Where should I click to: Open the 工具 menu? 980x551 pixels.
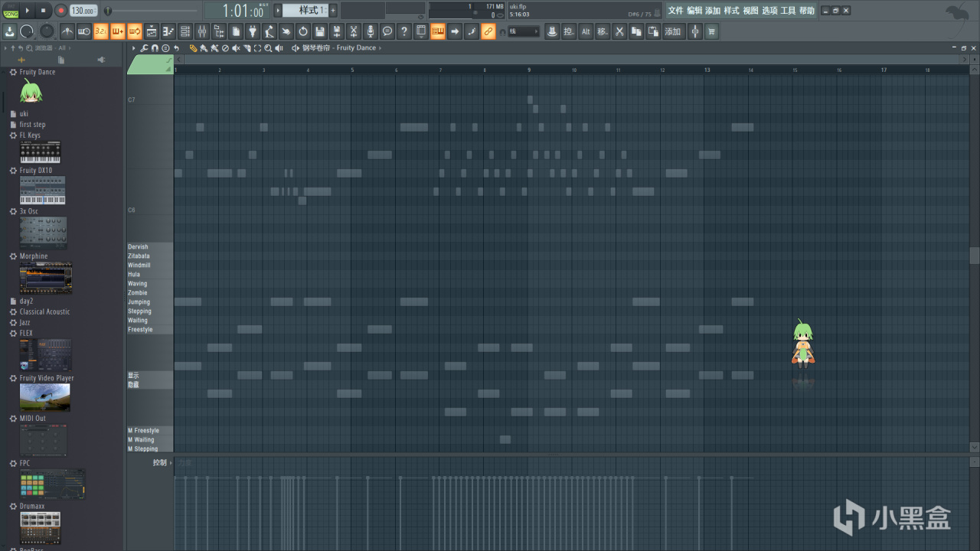click(x=788, y=11)
